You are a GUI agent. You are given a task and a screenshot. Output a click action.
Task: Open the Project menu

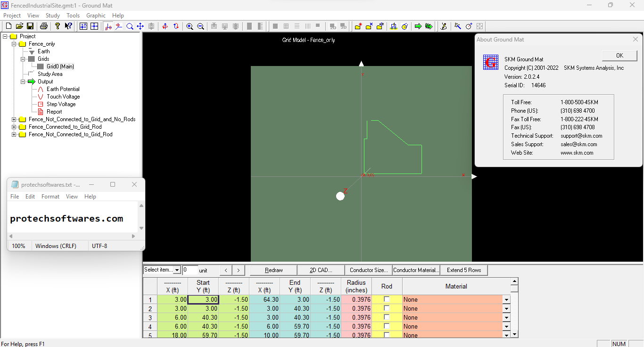tap(12, 16)
